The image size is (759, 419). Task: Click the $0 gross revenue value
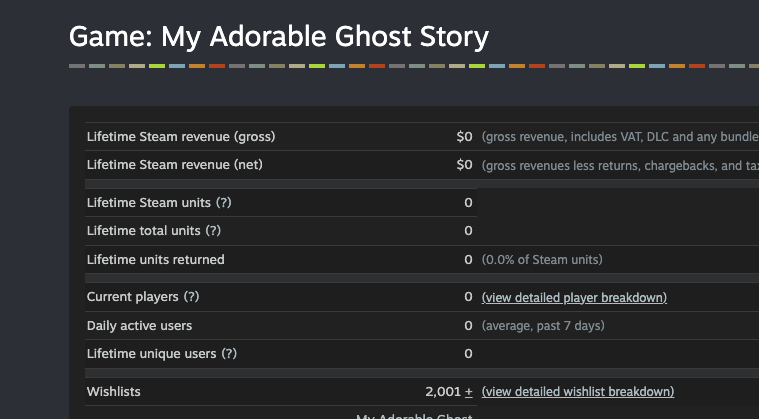464,136
